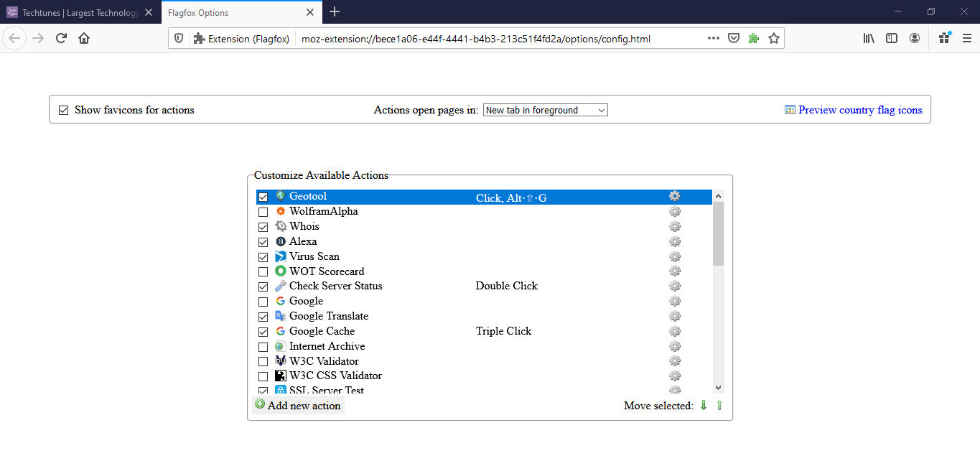Close the Techtunes tab
The height and width of the screenshot is (461, 980).
[148, 12]
